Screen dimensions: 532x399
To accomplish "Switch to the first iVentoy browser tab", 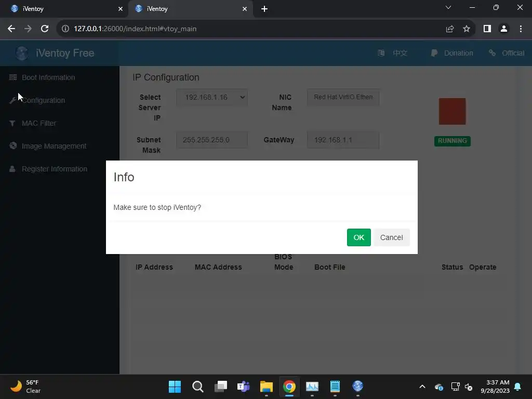I will [x=64, y=9].
